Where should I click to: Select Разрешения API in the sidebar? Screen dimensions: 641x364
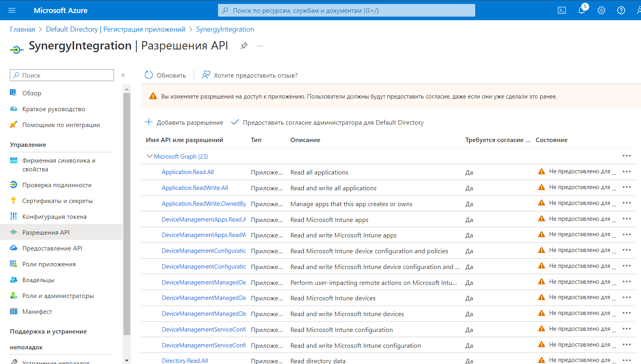pyautogui.click(x=61, y=232)
